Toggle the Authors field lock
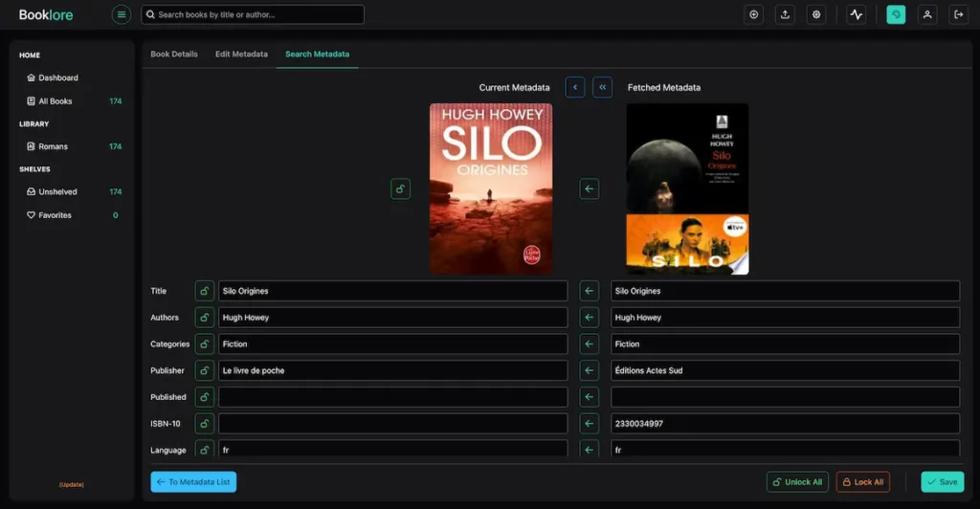980x509 pixels. pyautogui.click(x=205, y=318)
